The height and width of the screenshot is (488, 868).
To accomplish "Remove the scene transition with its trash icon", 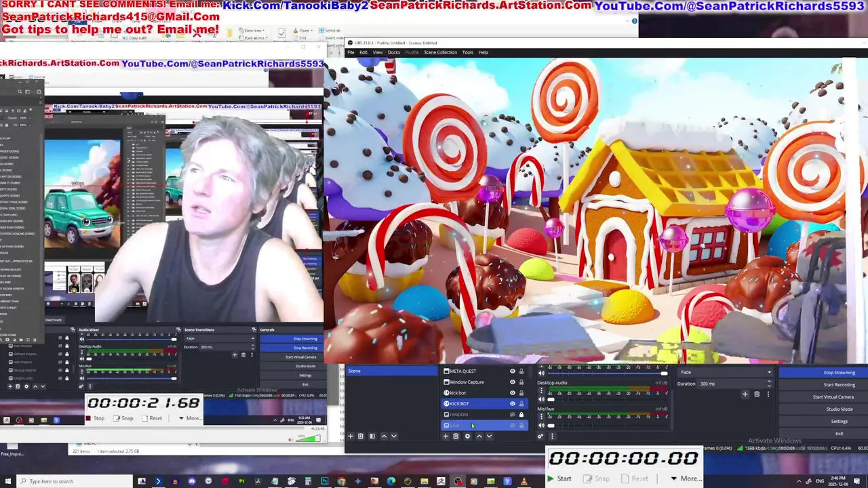I will coord(757,394).
